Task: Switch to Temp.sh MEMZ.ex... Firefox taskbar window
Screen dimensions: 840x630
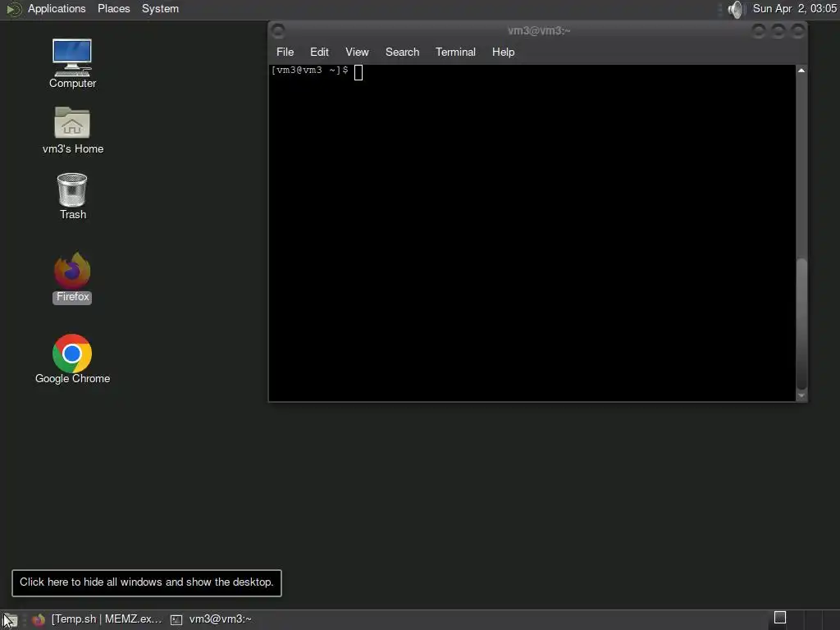Action: tap(97, 619)
